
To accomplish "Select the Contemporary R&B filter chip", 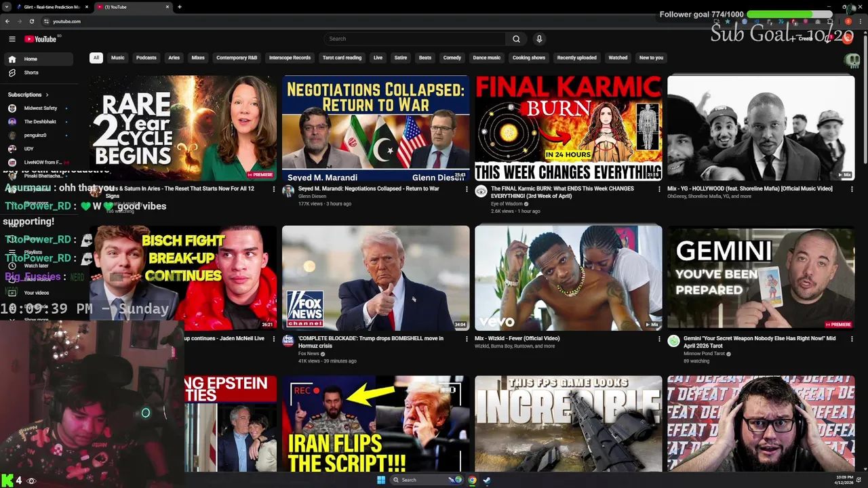I will [x=237, y=58].
